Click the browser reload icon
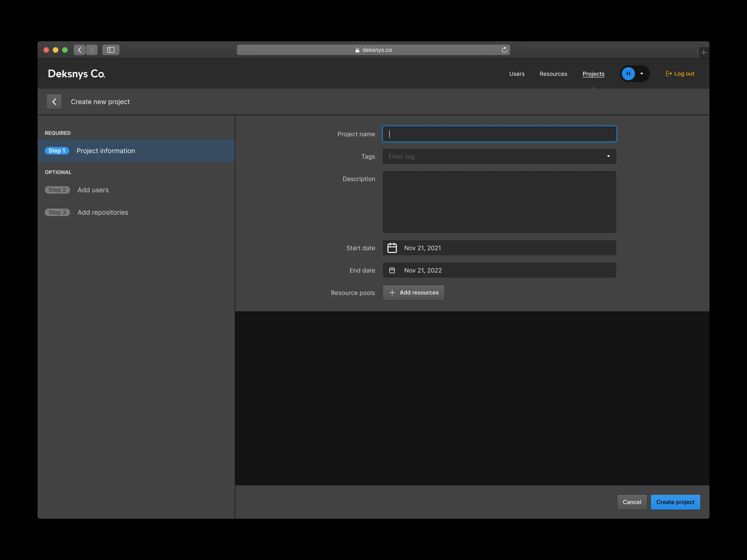747x560 pixels. pyautogui.click(x=504, y=50)
